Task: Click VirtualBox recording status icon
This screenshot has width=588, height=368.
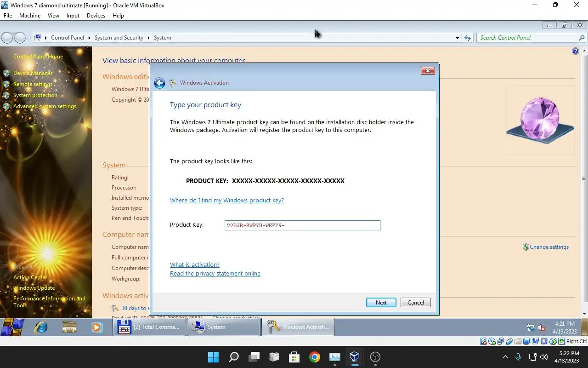Action: tap(535, 341)
